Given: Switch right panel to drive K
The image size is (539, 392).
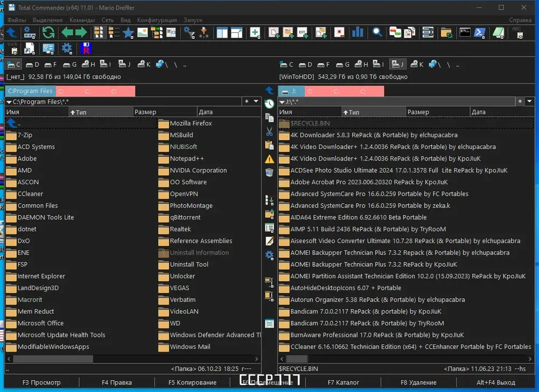Looking at the screenshot, I should [417, 64].
